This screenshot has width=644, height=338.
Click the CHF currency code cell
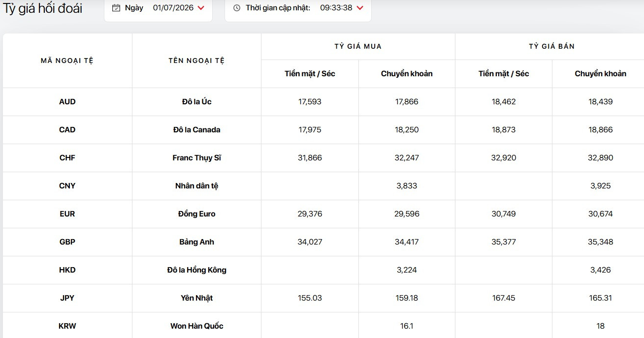(x=67, y=158)
